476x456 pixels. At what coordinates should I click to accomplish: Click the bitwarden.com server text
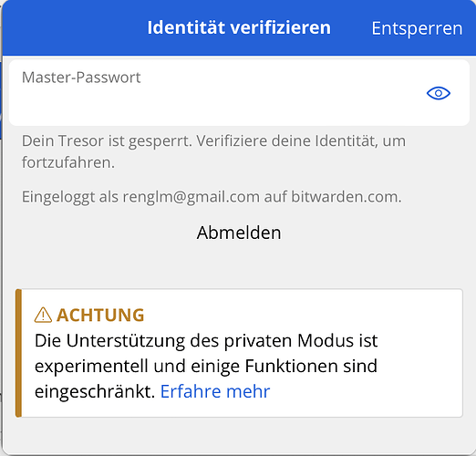[x=347, y=197]
